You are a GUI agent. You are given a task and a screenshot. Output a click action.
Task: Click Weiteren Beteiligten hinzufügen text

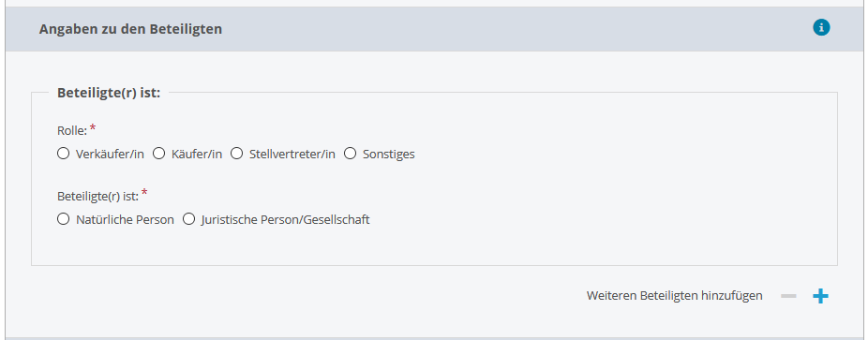(x=675, y=296)
